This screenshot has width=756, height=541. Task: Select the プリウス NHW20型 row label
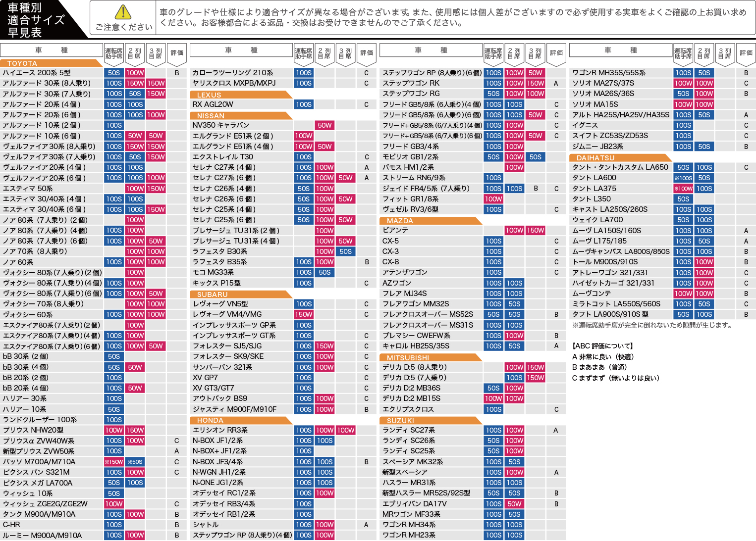pos(33,430)
